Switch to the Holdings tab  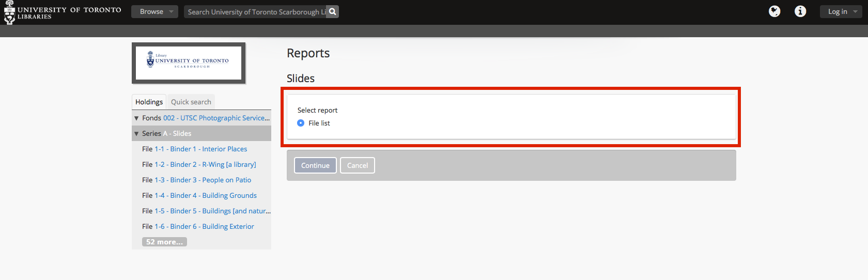[149, 102]
